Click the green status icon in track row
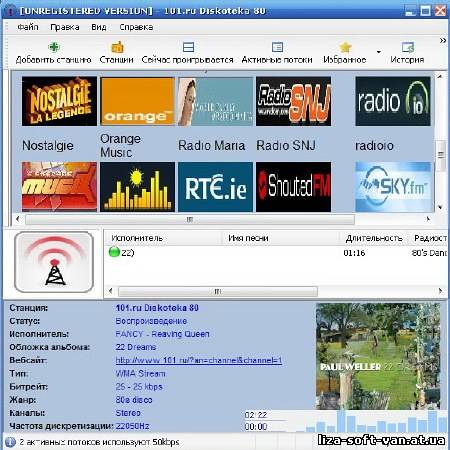Viewport: 450px width, 450px height. [114, 252]
